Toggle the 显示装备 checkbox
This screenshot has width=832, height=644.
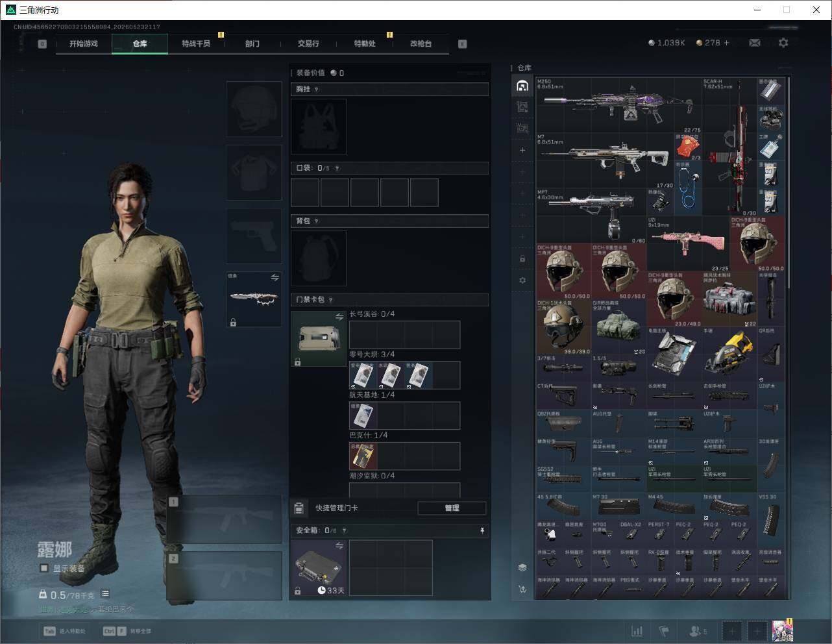pos(44,568)
